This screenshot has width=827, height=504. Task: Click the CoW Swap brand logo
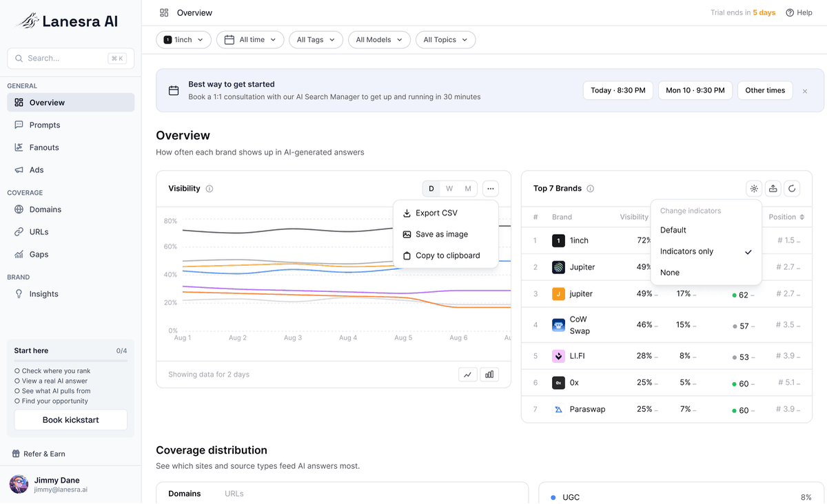coord(558,325)
